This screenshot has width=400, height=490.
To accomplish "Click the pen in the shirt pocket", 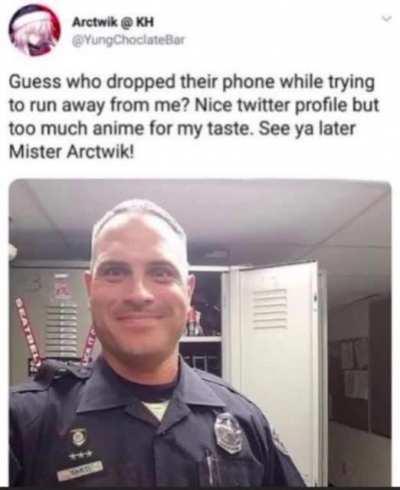I will 210,463.
